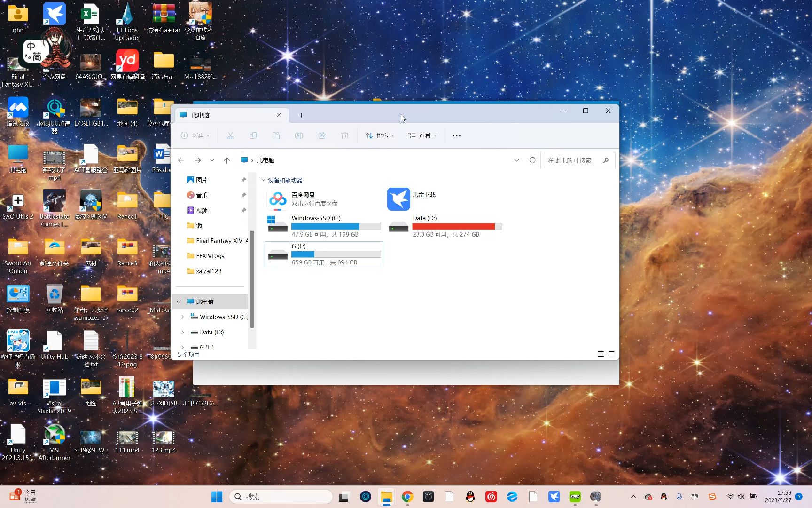This screenshot has height=508, width=812.
Task: Click the clock and date in taskbar
Action: (778, 497)
